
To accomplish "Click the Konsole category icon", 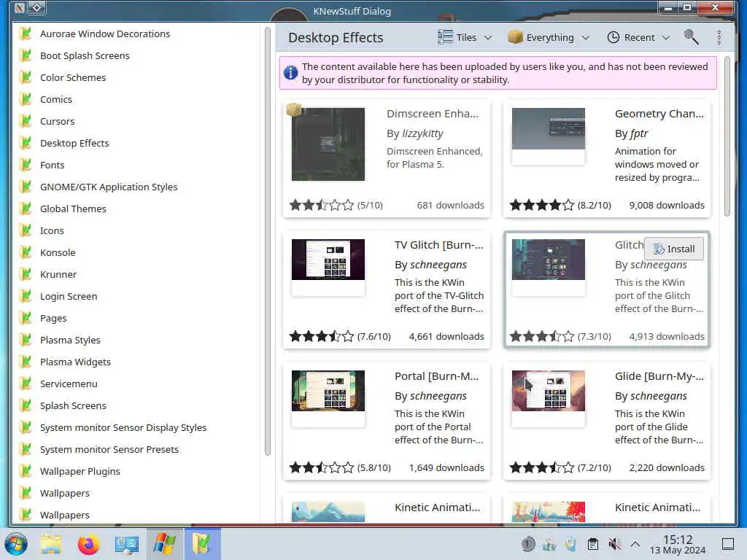I will (26, 253).
